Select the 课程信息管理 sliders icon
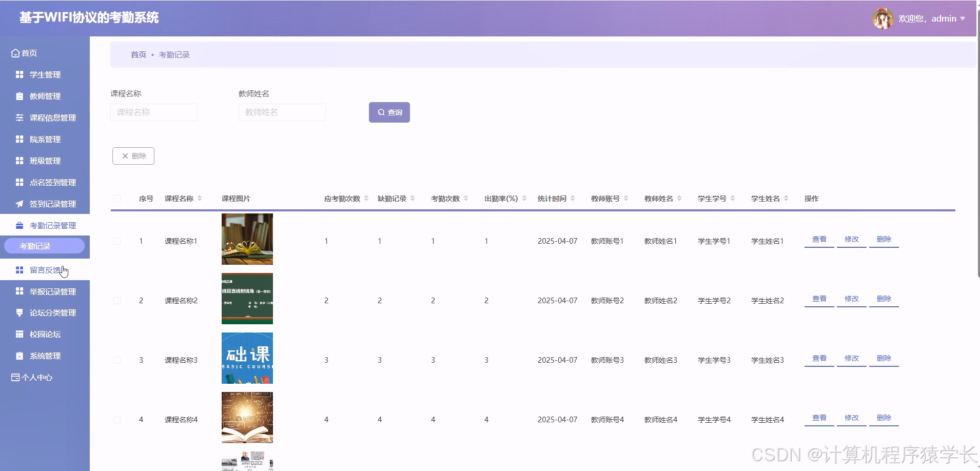 coord(19,117)
